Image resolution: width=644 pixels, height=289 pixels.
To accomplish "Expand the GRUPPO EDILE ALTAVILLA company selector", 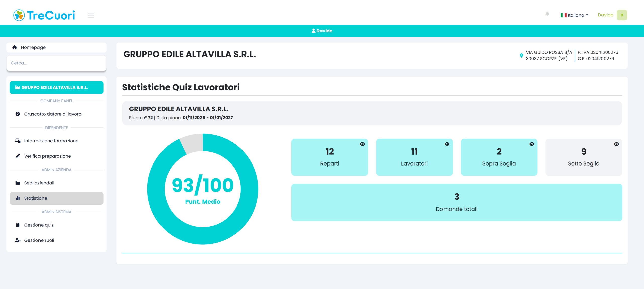I will (x=56, y=88).
